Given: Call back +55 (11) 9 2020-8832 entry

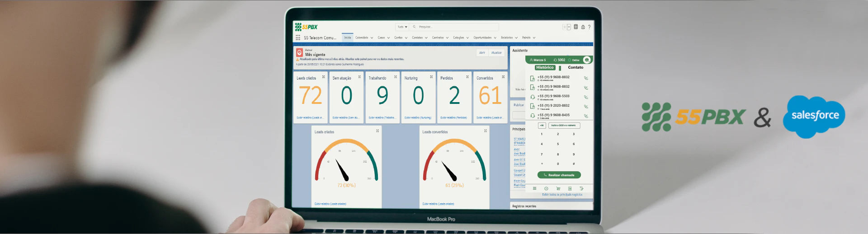Looking at the screenshot, I should tap(586, 107).
